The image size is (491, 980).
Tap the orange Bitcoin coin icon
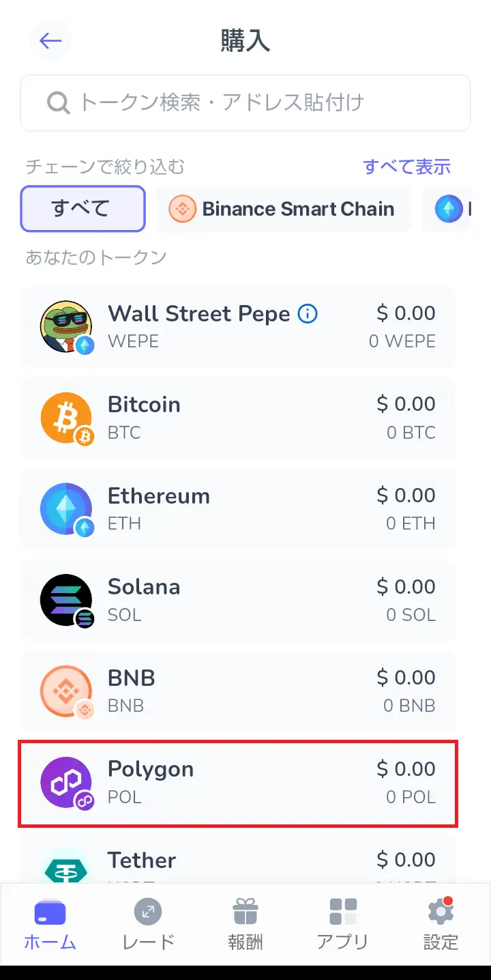[x=65, y=417]
